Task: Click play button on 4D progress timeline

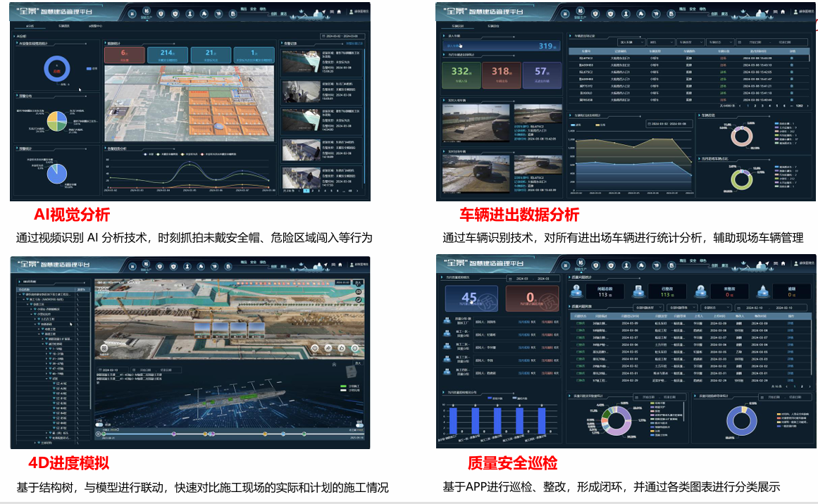Action: click(99, 434)
